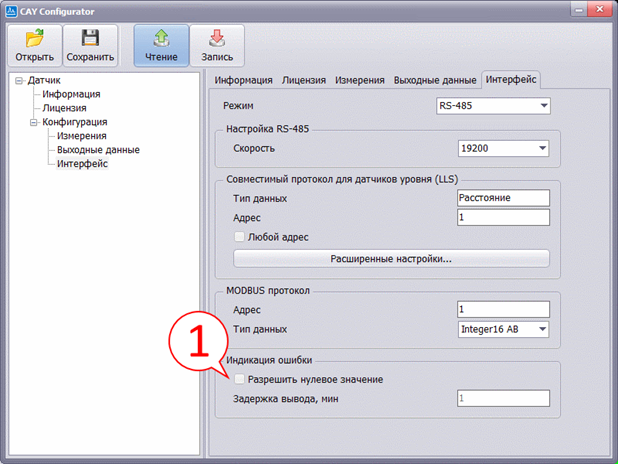The width and height of the screenshot is (618, 464).
Task: Click the Расширенные настройки button
Action: tap(391, 259)
